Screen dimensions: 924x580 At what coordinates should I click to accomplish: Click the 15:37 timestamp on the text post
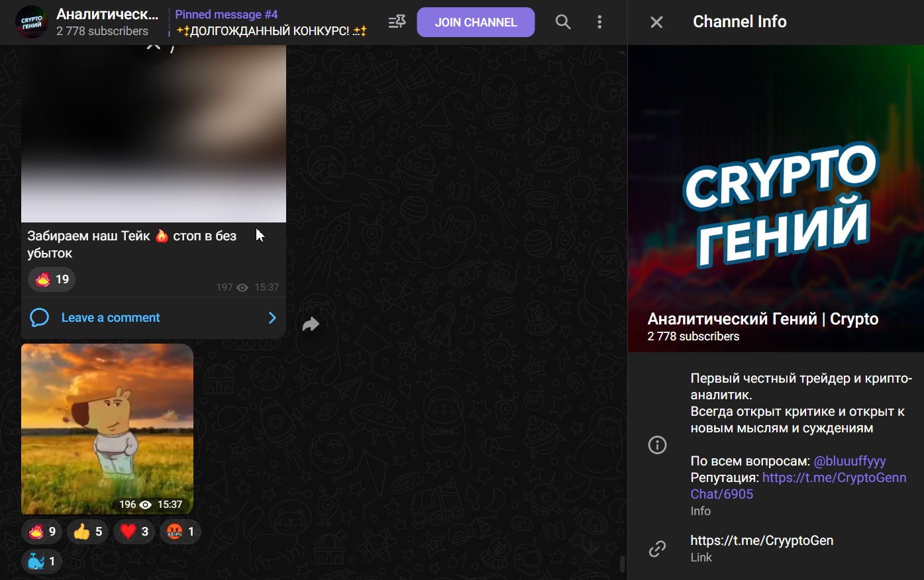tap(267, 287)
